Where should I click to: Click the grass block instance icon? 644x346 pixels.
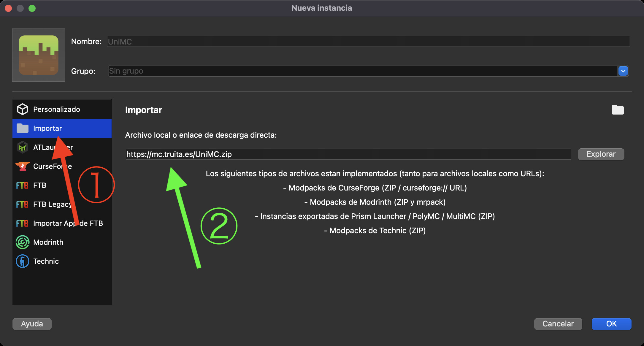(x=39, y=55)
